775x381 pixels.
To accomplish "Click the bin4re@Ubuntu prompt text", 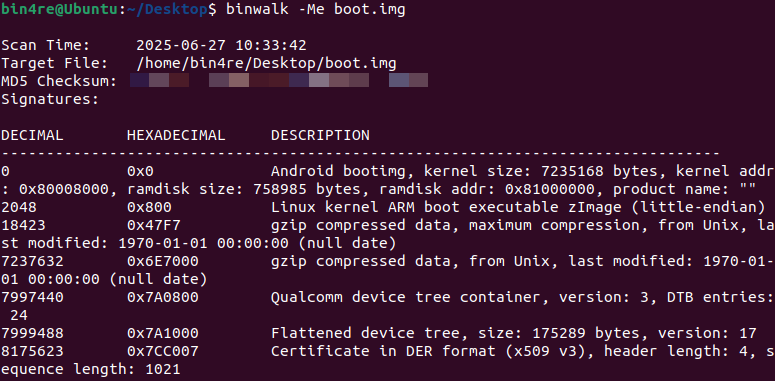I will [x=59, y=9].
